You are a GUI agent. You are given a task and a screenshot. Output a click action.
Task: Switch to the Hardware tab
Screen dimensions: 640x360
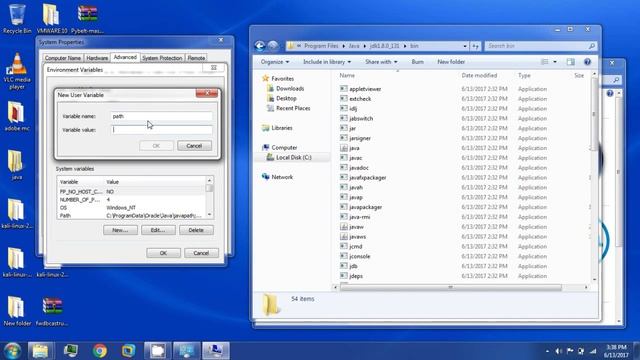97,58
